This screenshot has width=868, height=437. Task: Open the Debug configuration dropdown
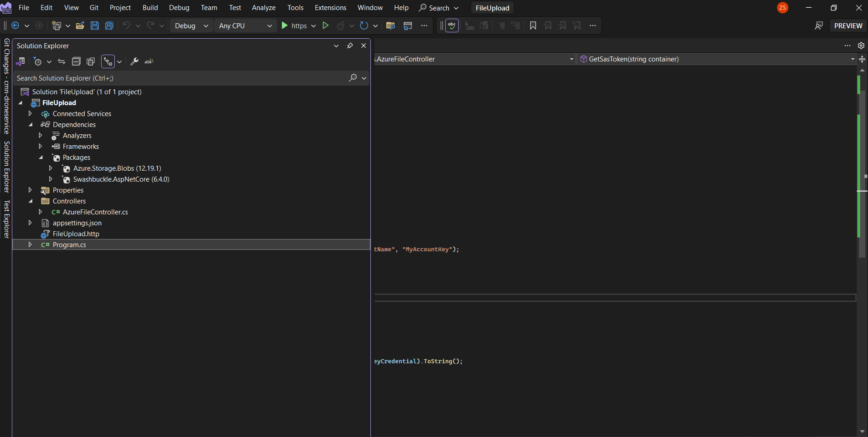[190, 25]
